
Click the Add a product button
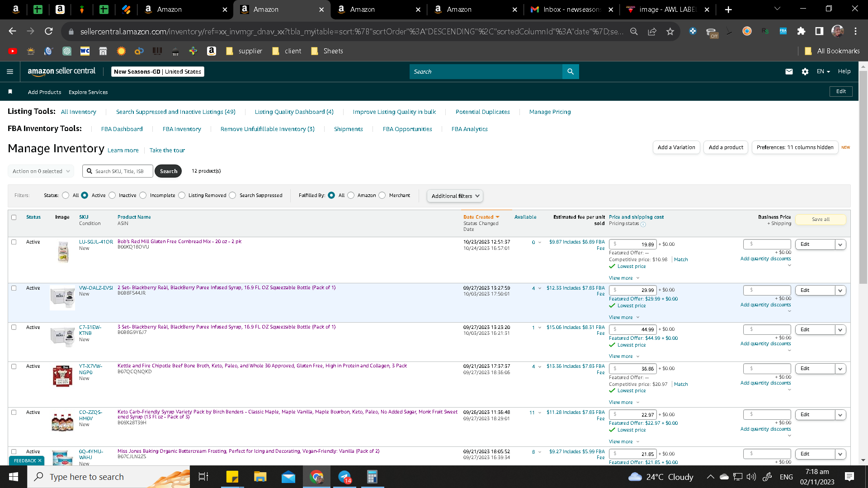click(x=726, y=147)
